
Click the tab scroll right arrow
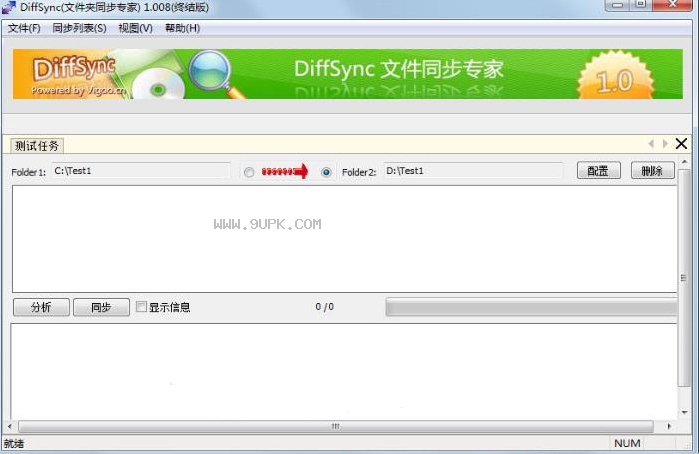click(665, 144)
